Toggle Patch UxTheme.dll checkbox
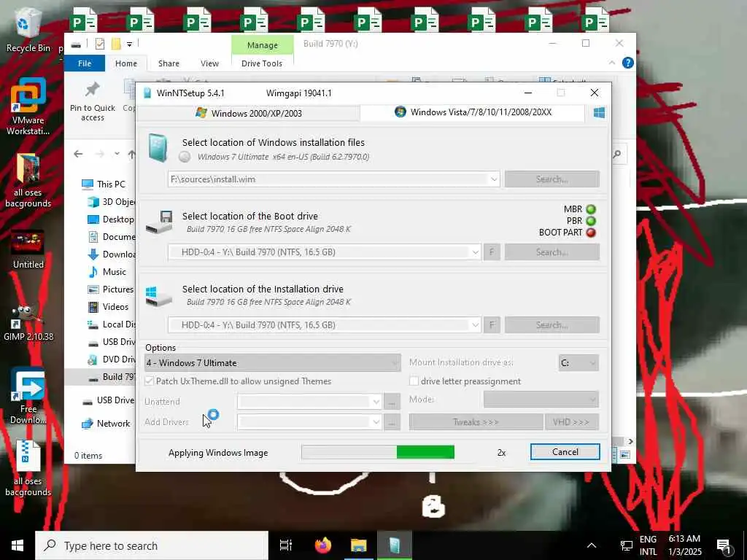Image resolution: width=747 pixels, height=560 pixels. click(149, 381)
